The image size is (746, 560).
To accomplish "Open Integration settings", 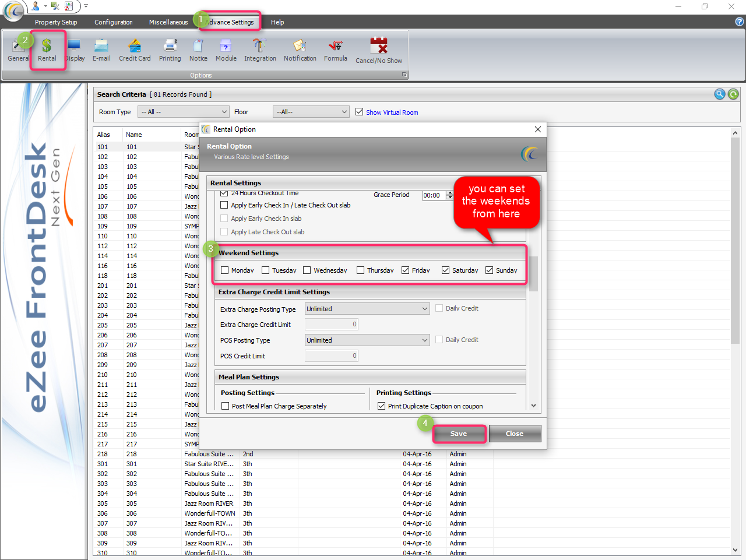I will (260, 51).
